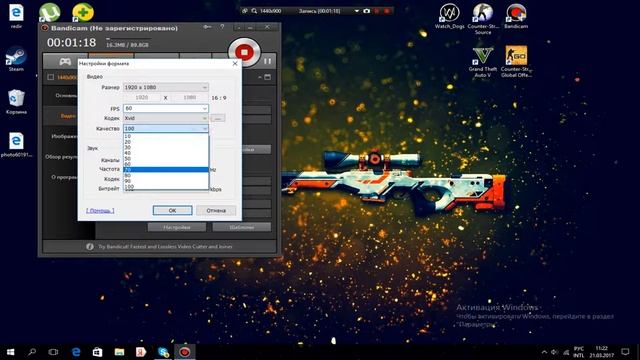Go to Обзор результатов in the sidebar
Image resolution: width=640 pixels, height=360 pixels.
(x=61, y=157)
